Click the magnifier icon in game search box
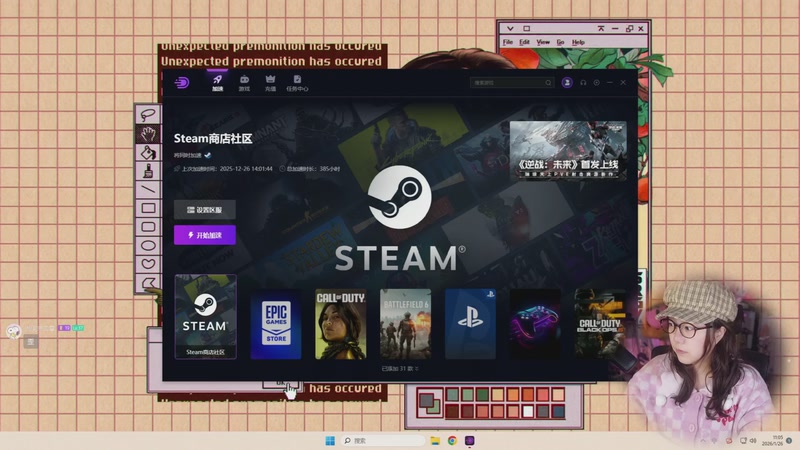Image resolution: width=800 pixels, height=450 pixels. tap(548, 83)
